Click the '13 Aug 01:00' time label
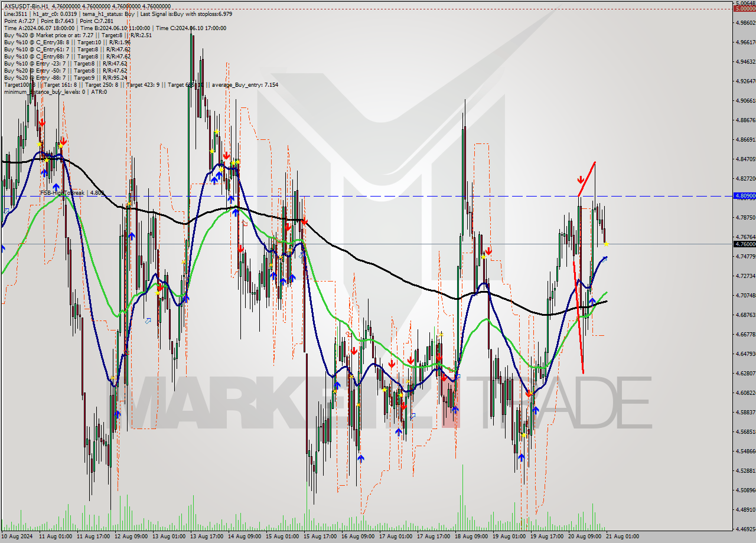The height and width of the screenshot is (543, 756). pyautogui.click(x=169, y=537)
